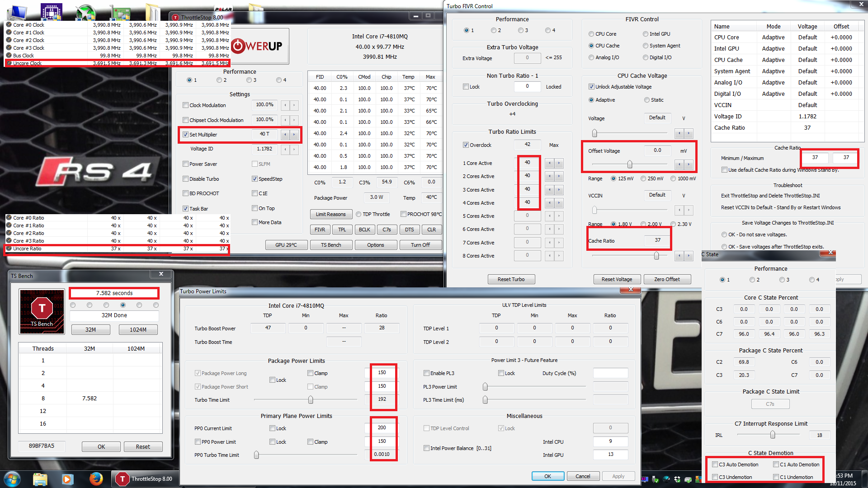Decrease Clock Modulation with its left arrow
The image size is (868, 488).
tap(285, 105)
